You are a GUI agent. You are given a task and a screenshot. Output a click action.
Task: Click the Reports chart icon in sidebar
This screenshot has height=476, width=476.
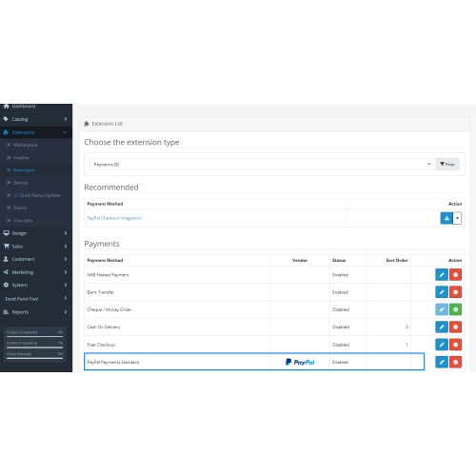pos(6,312)
